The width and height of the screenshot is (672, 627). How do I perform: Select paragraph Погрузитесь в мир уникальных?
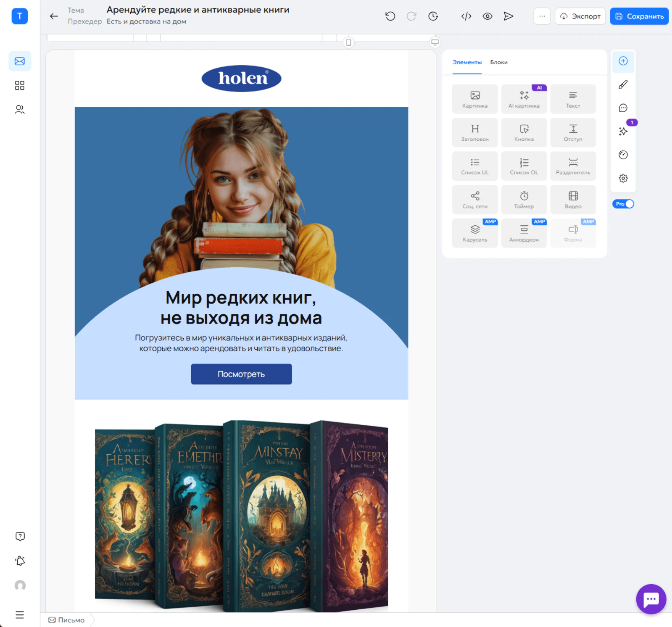[x=241, y=343]
